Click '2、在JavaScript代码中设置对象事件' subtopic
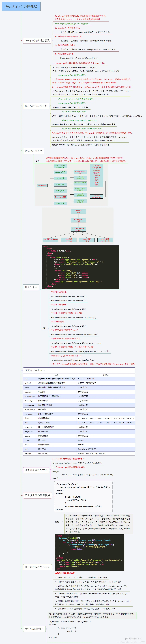This screenshot has width=146, height=644. [68, 467]
